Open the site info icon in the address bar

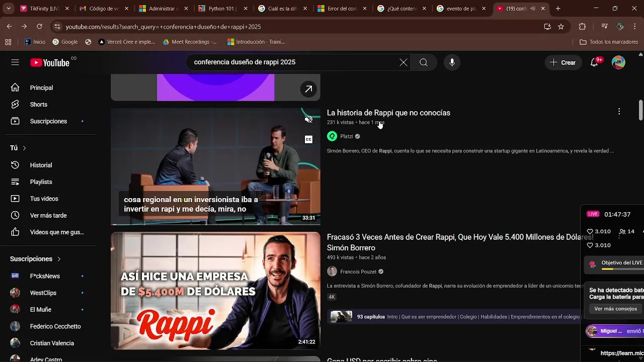coord(57,27)
